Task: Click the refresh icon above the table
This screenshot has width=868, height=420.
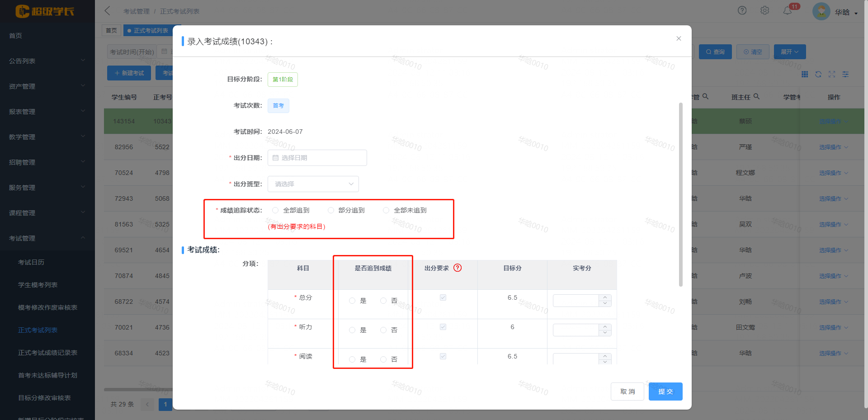Action: (x=818, y=74)
